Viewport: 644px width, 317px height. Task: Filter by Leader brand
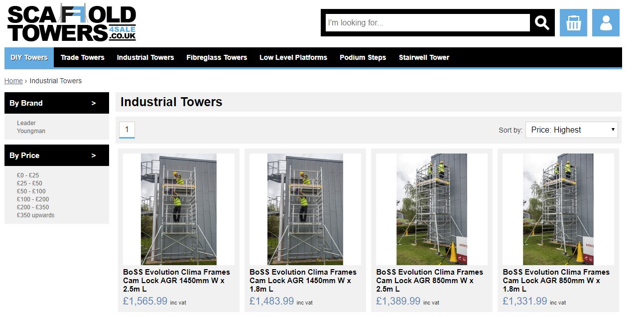click(26, 123)
